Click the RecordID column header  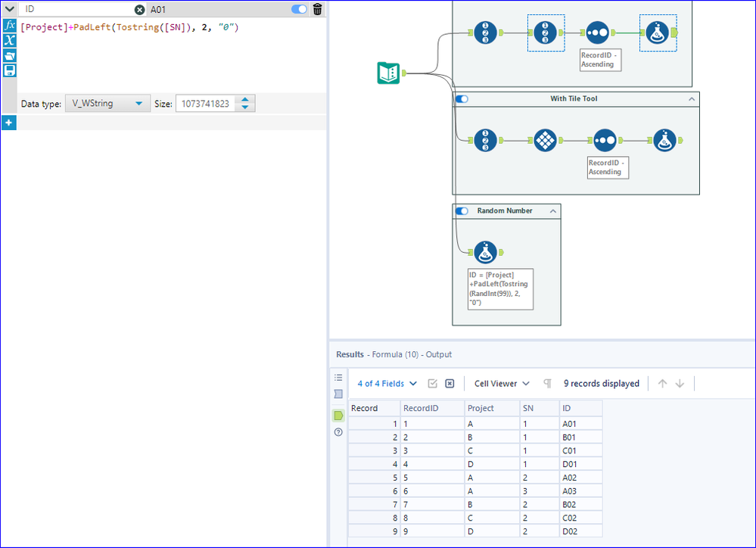point(432,408)
